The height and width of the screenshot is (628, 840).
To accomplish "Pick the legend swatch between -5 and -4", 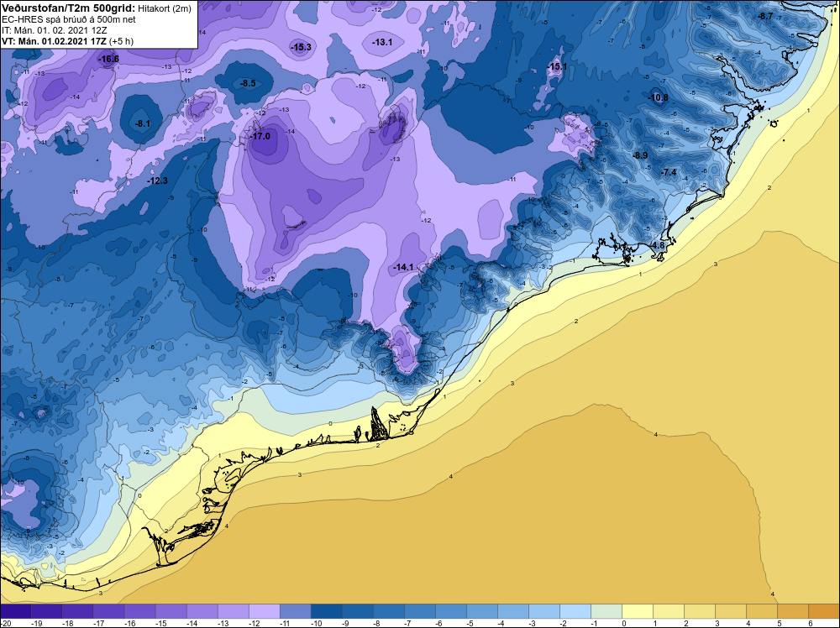I will [482, 611].
